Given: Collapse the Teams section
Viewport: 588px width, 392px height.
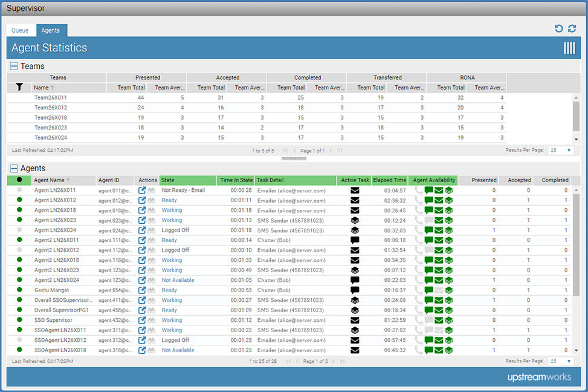Looking at the screenshot, I should pyautogui.click(x=14, y=66).
